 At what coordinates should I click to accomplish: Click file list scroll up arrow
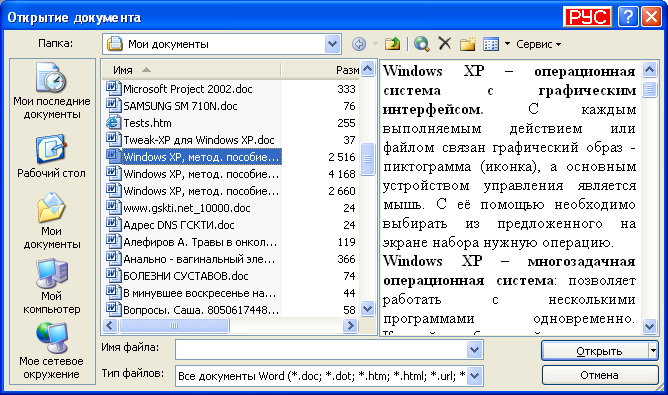[367, 69]
